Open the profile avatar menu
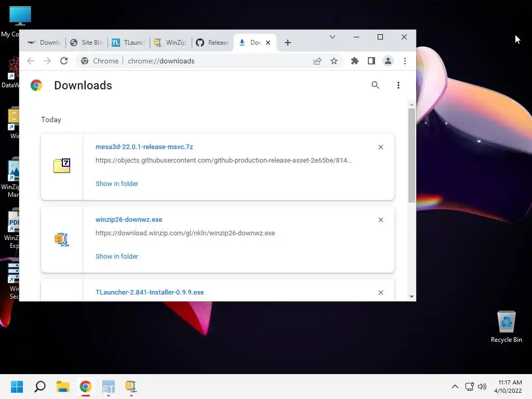The image size is (532, 399). point(388,61)
